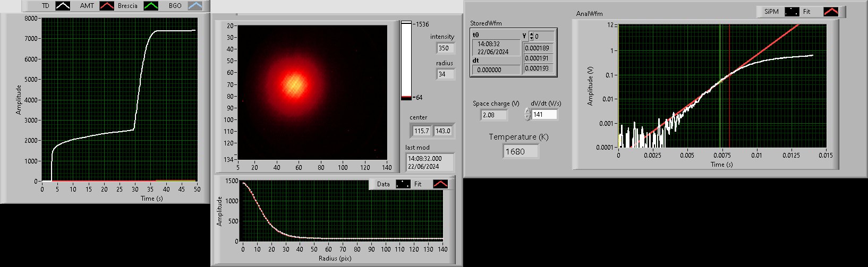Select the radius value box showing 34
The height and width of the screenshot is (267, 868).
(445, 74)
